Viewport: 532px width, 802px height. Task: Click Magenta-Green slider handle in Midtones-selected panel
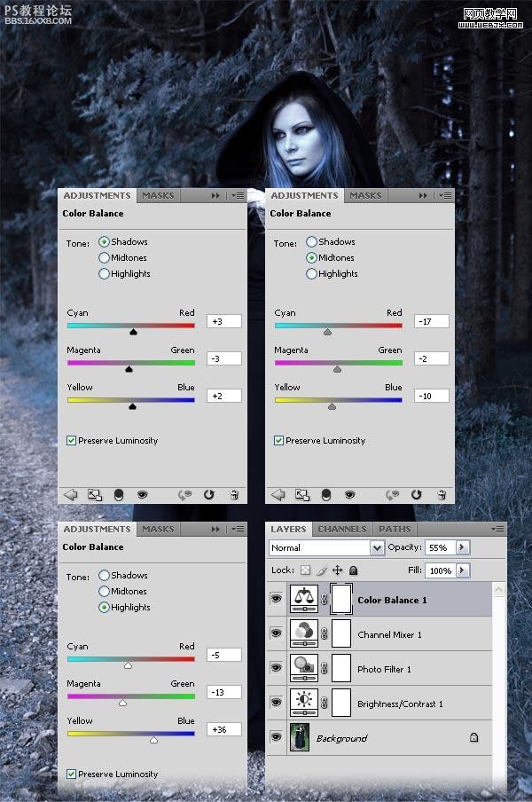point(337,369)
